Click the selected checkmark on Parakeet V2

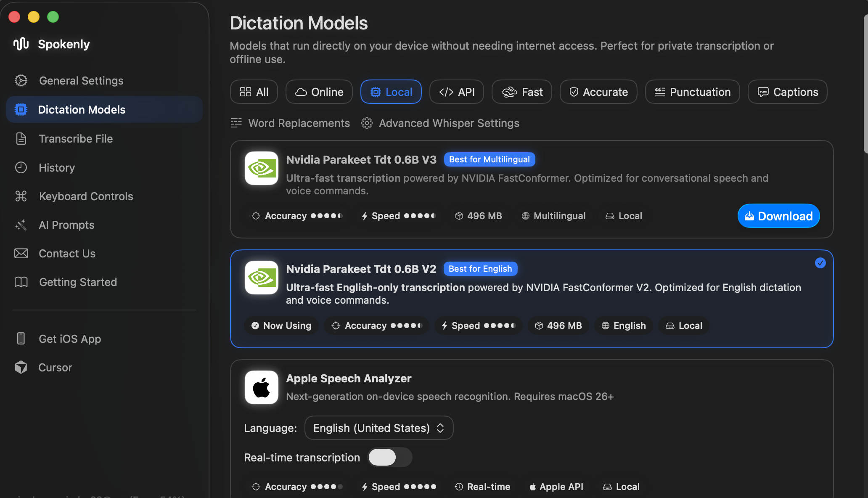[820, 263]
